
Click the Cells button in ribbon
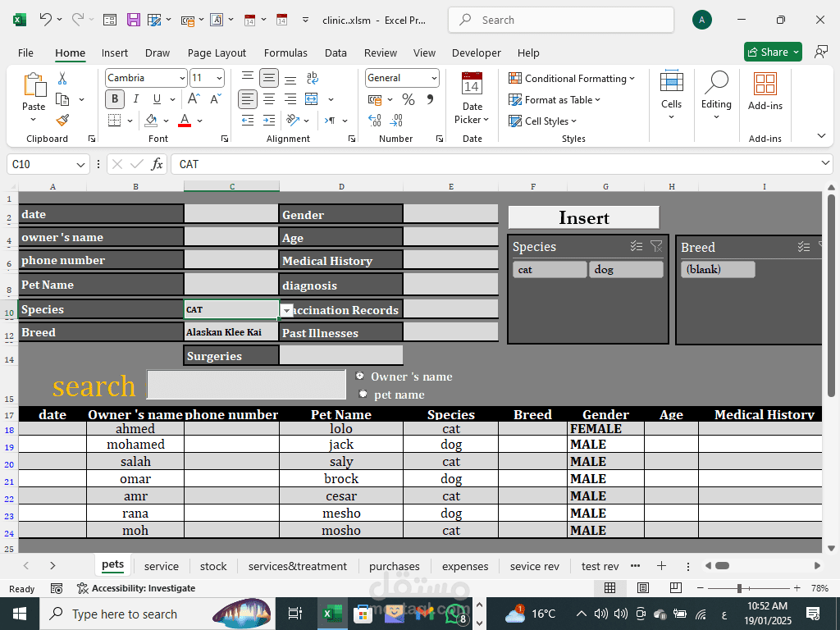pos(671,94)
